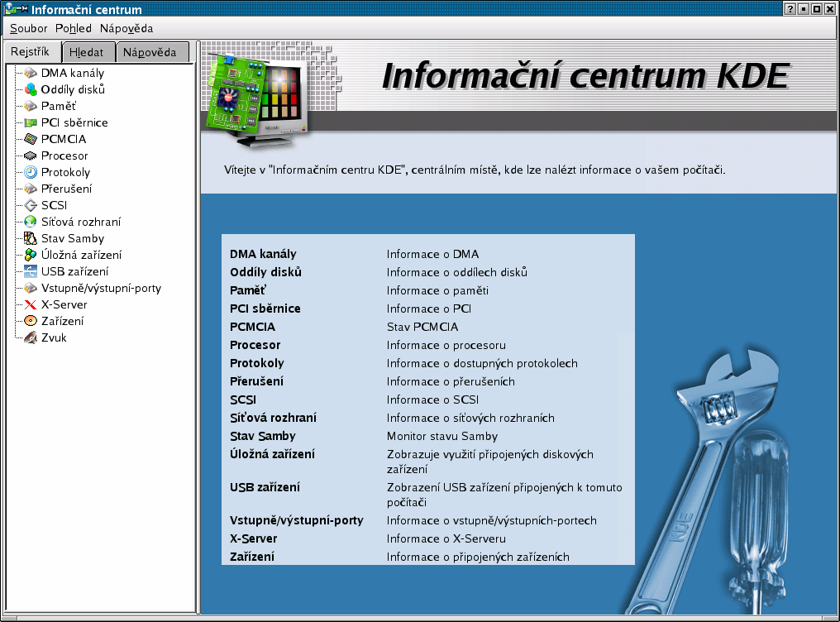Click the Síťová rozhraní globe icon
840x622 pixels.
[31, 222]
